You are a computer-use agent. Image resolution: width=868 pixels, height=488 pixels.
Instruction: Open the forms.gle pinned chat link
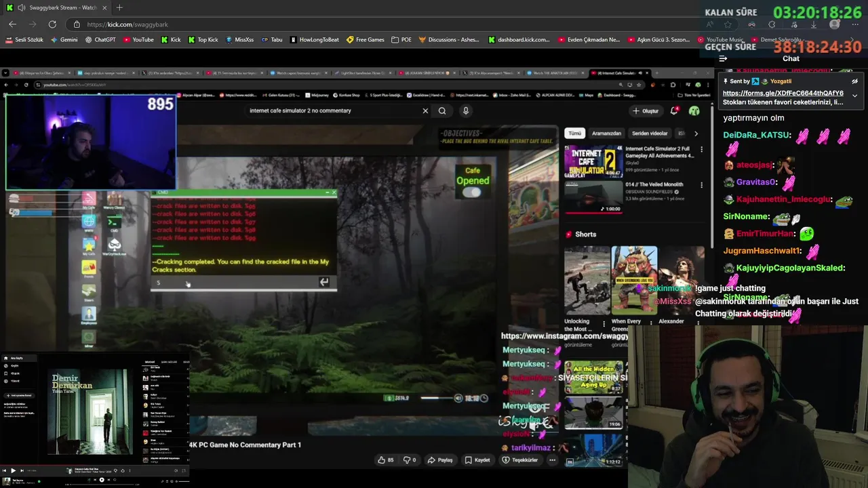coord(783,93)
